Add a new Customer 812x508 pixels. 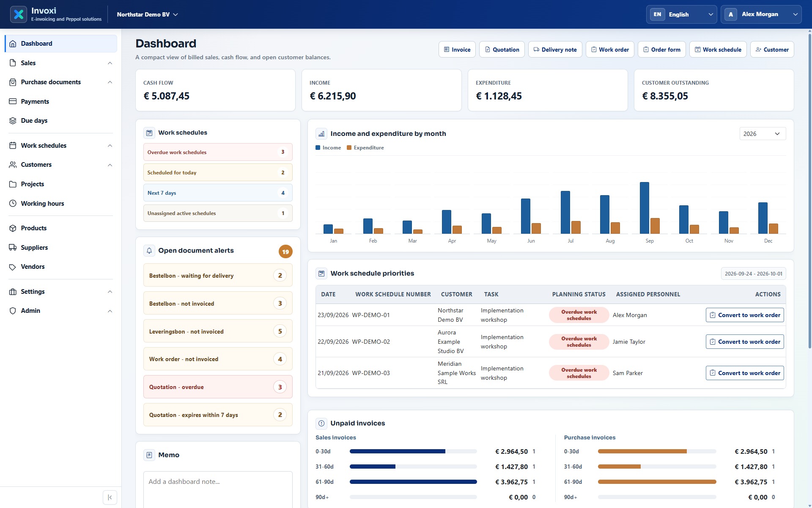[772, 50]
